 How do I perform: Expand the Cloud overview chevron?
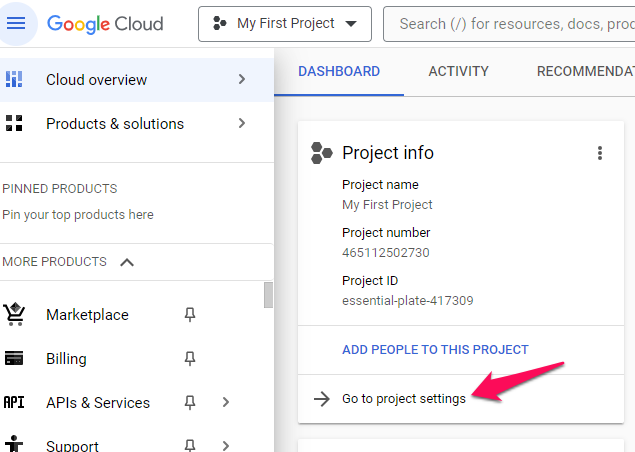(242, 79)
